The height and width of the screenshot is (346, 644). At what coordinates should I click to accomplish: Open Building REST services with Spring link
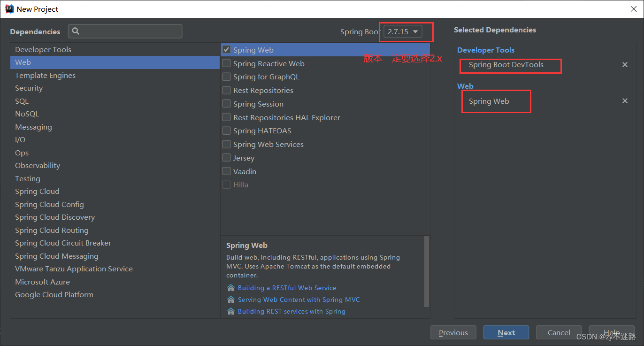click(291, 311)
